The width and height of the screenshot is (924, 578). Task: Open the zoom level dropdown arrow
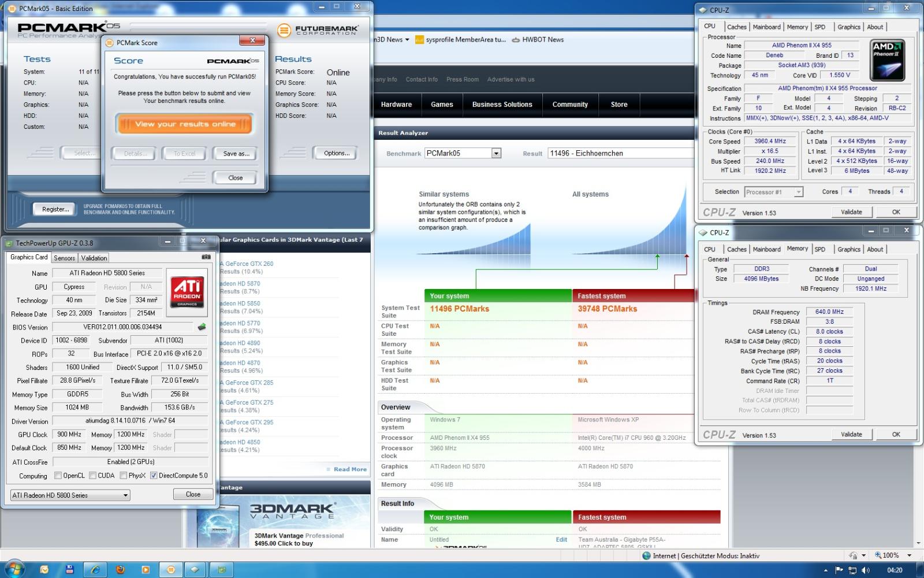tap(909, 555)
